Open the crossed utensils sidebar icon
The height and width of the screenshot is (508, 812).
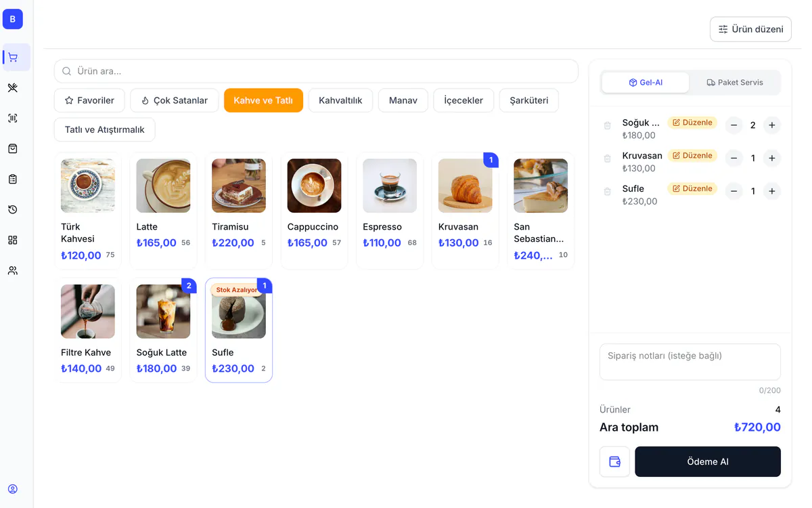coord(13,88)
